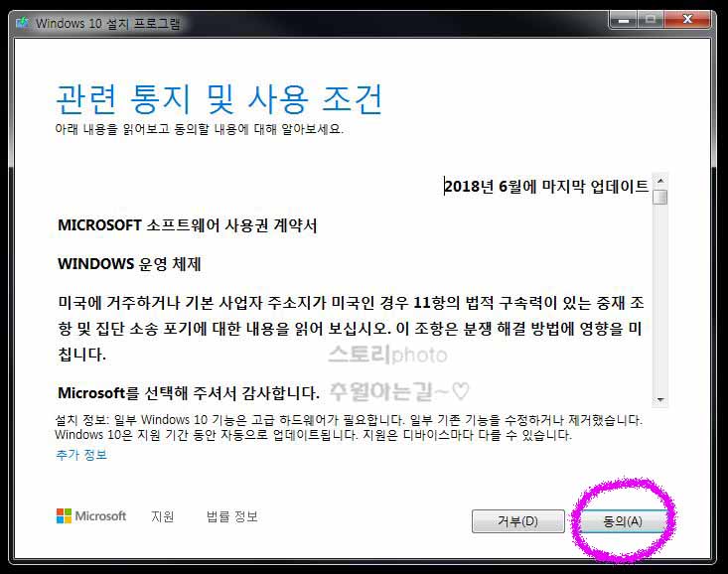Click the paragraph starting '미국에 거주하거나'
Screen dimensions: 728x574
pos(351,329)
